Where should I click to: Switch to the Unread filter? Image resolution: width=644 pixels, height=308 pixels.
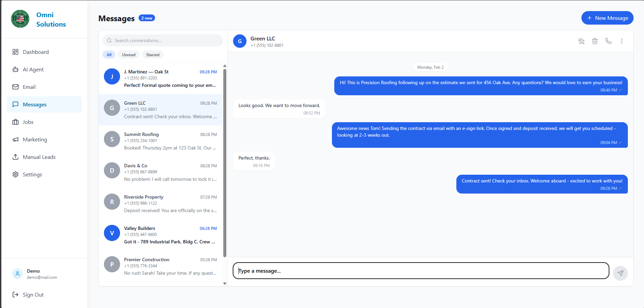click(128, 55)
